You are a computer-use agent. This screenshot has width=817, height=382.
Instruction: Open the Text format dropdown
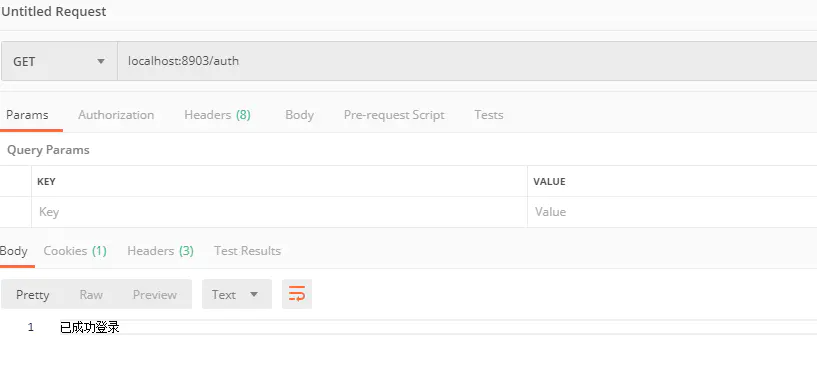[x=237, y=294]
